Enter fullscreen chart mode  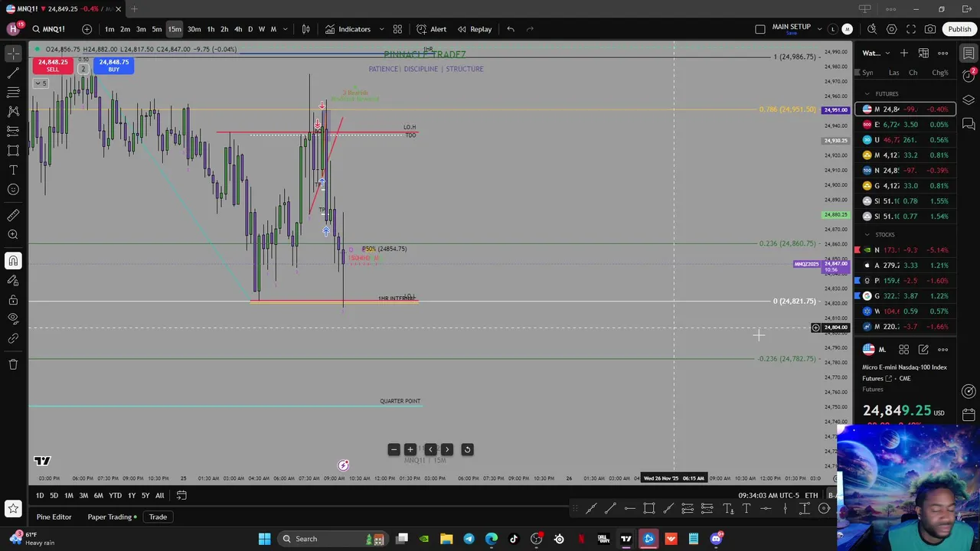pyautogui.click(x=911, y=29)
